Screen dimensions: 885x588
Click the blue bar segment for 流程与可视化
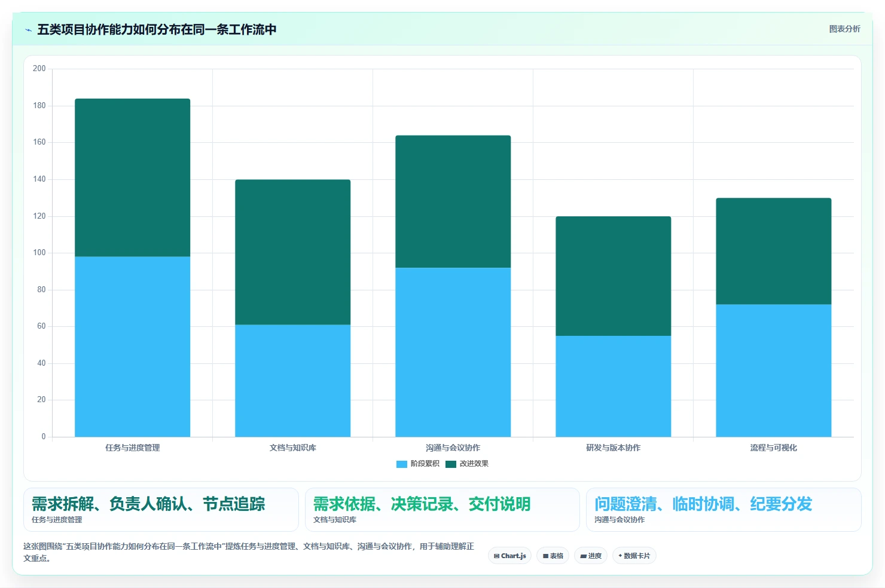click(773, 370)
